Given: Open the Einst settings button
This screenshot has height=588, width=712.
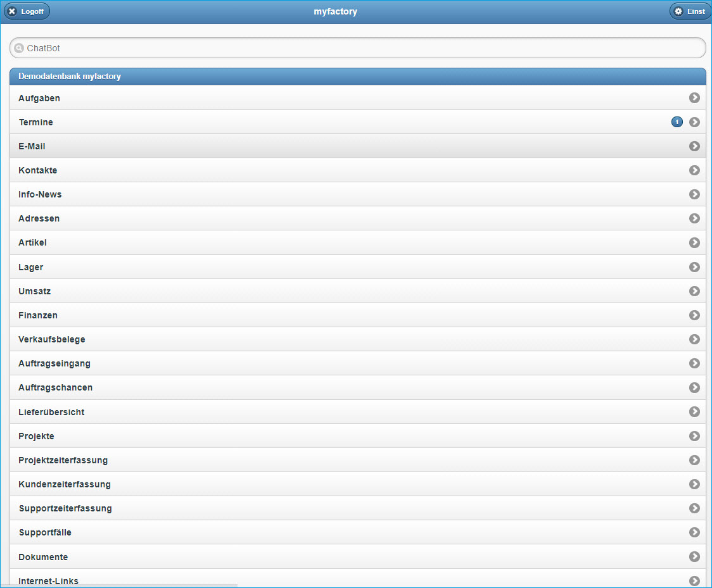Looking at the screenshot, I should pos(690,11).
